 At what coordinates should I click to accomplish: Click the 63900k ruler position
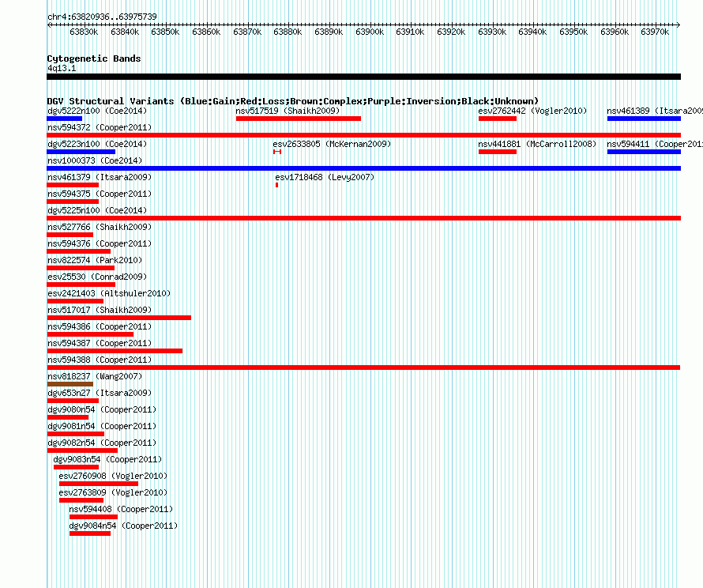(x=370, y=32)
